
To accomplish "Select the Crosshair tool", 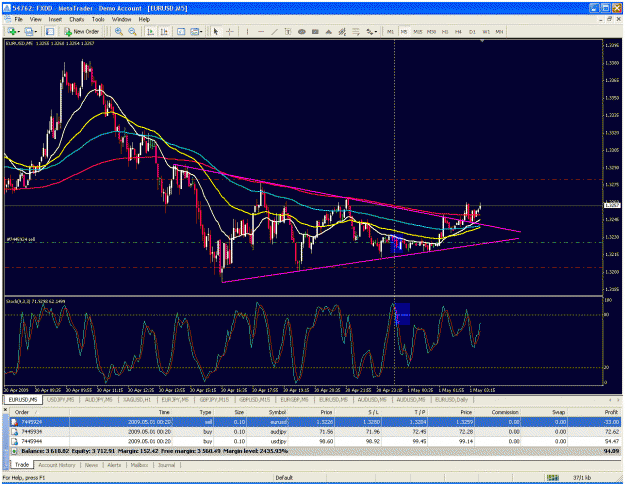I will pos(230,31).
